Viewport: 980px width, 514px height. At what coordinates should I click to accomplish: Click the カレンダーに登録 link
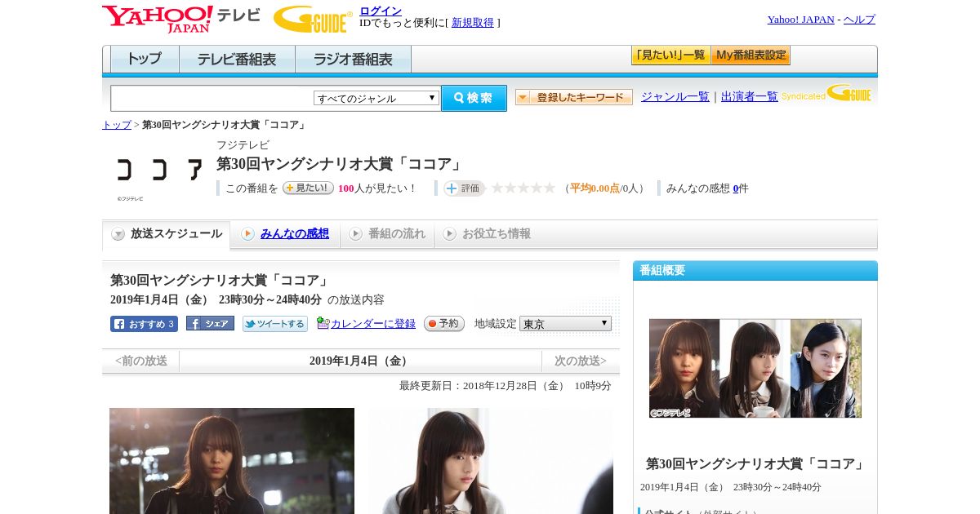point(373,324)
